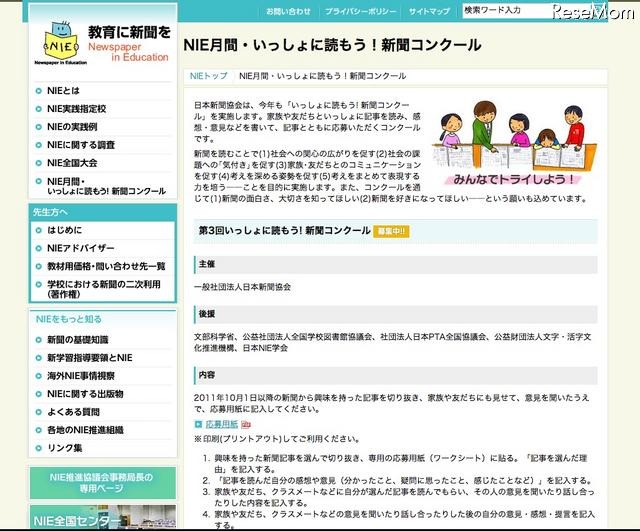The image size is (640, 531).
Task: Open 新聞の基礎知識 sidebar link
Action: 77,340
